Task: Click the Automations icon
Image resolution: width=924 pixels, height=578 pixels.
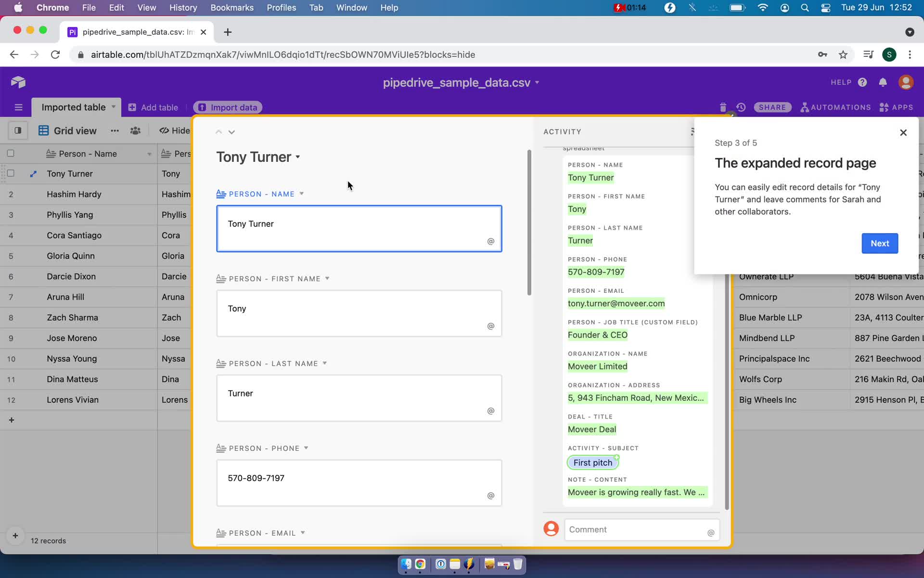Action: pyautogui.click(x=804, y=107)
